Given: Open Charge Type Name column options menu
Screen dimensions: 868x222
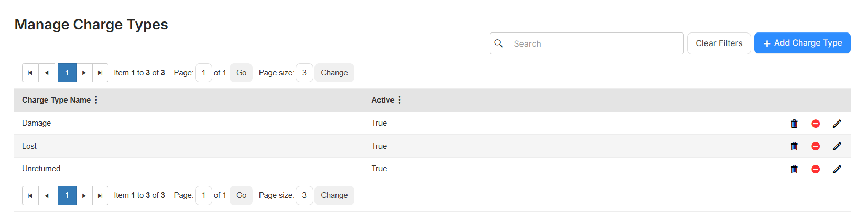Looking at the screenshot, I should click(x=96, y=100).
